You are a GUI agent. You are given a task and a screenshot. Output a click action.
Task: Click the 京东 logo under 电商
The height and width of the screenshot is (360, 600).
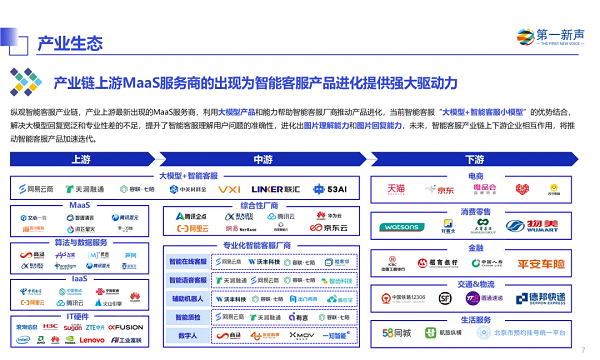(x=440, y=190)
